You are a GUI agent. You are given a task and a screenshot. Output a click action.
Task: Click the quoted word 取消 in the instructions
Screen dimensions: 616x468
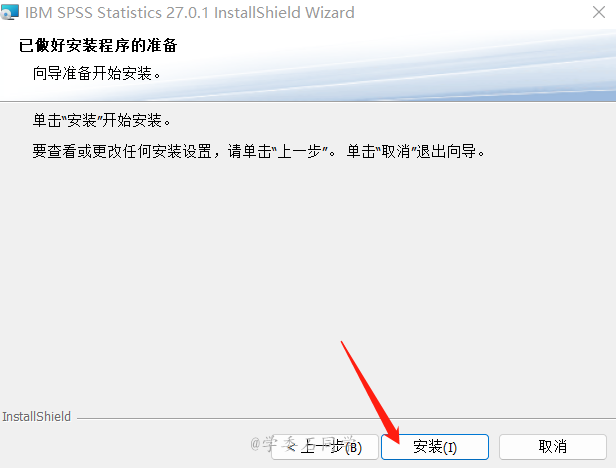point(396,151)
